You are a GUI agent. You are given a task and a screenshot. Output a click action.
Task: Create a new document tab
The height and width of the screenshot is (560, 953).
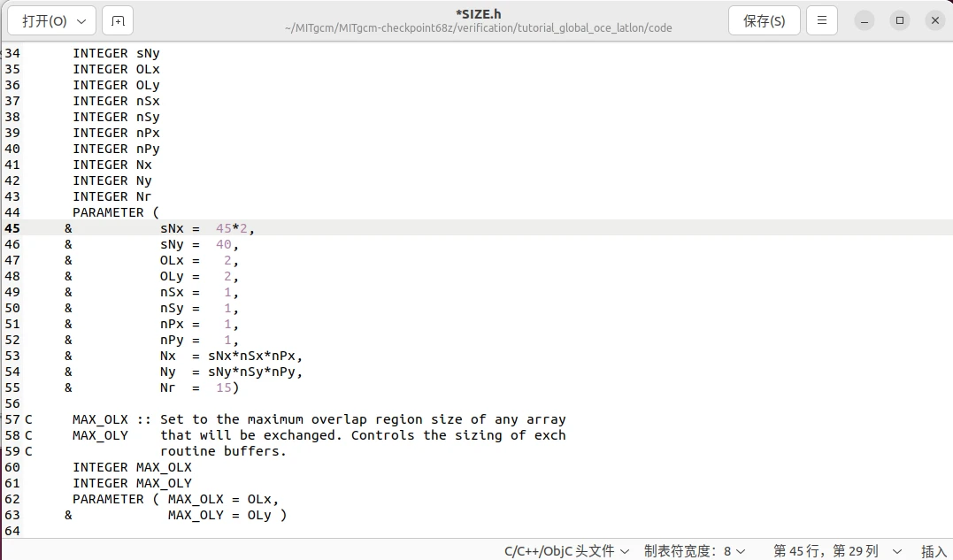point(119,21)
